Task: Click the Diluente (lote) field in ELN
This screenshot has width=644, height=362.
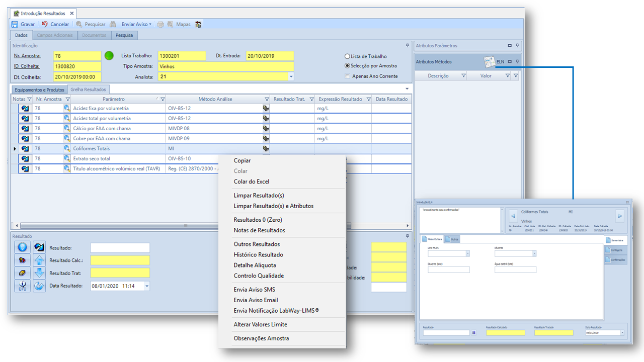Action: click(449, 270)
